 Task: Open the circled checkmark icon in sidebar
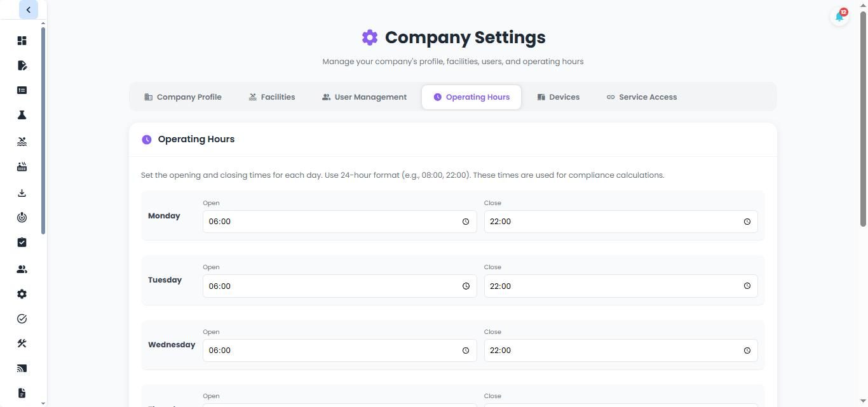coord(22,319)
